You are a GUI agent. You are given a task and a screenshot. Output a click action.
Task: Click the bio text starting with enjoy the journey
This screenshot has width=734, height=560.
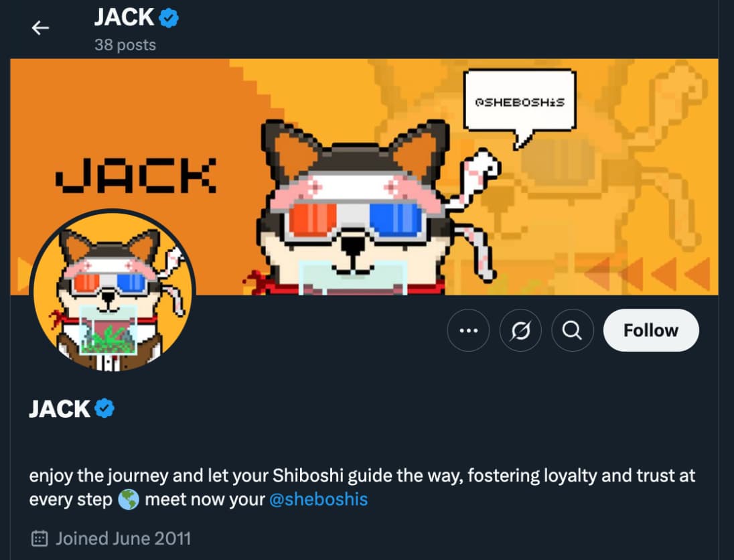pos(362,488)
